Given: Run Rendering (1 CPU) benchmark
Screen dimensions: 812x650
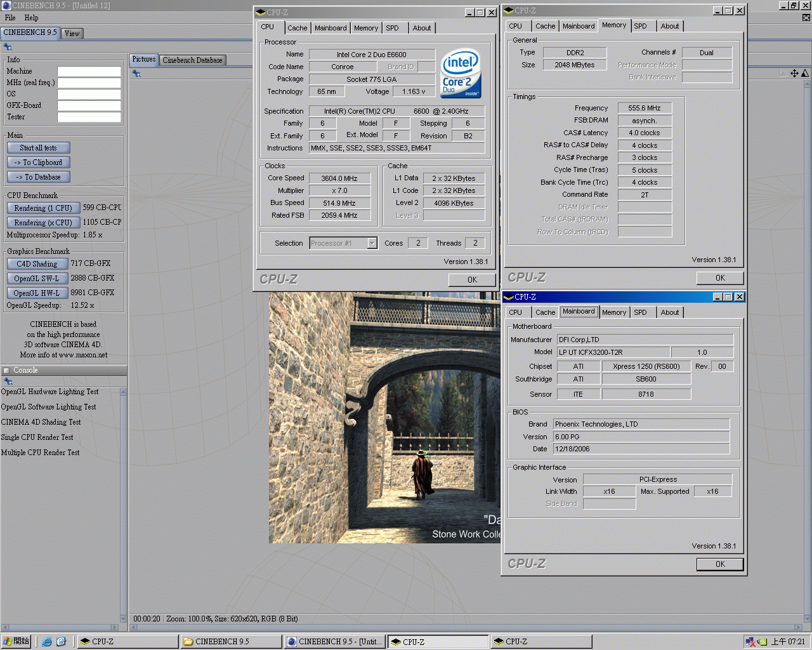Looking at the screenshot, I should pyautogui.click(x=43, y=208).
